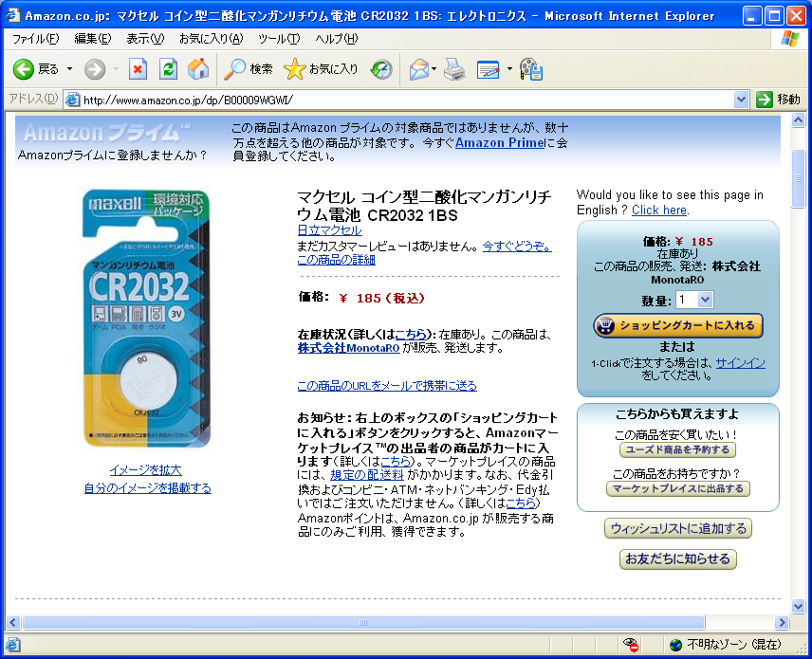Viewport: 812px width, 659px height.
Task: Open the ヘルプ(H) menu
Action: click(x=336, y=39)
